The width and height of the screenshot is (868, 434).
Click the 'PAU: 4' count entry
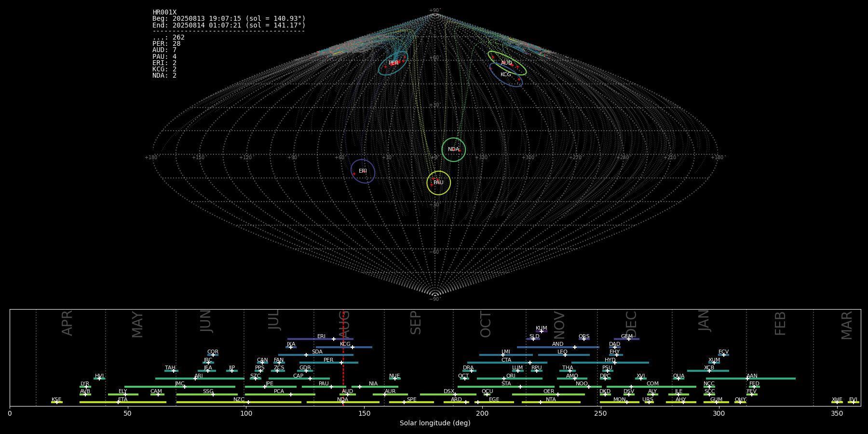point(164,56)
